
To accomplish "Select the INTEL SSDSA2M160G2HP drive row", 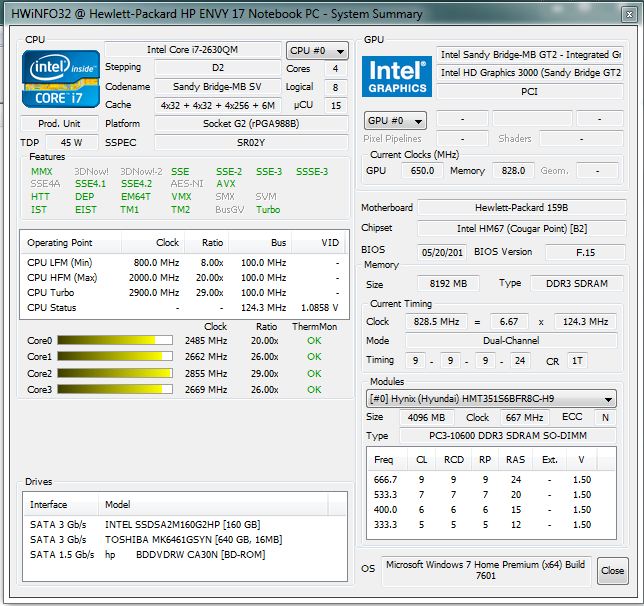I will click(x=185, y=525).
